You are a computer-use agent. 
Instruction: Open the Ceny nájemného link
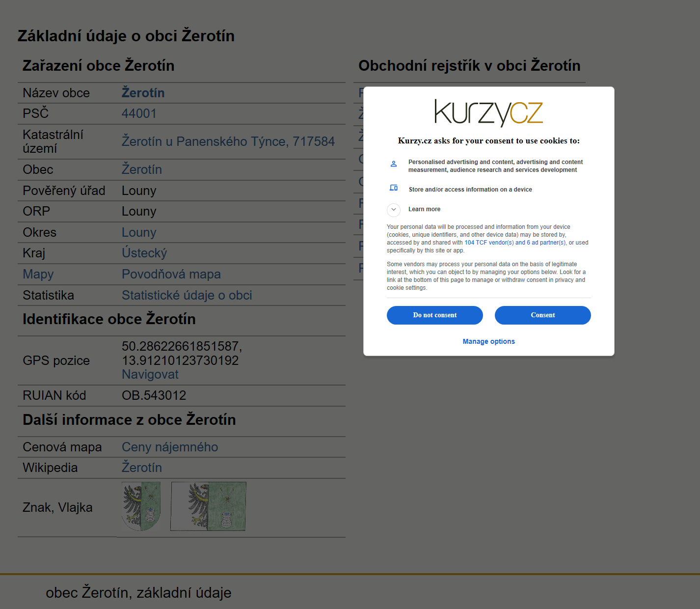tap(170, 447)
